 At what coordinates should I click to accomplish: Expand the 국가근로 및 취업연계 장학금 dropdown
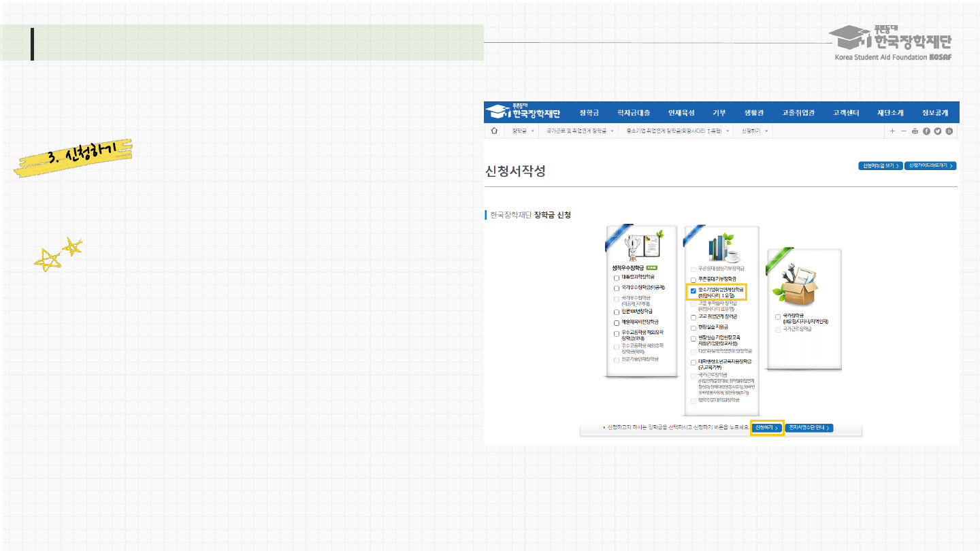point(580,131)
